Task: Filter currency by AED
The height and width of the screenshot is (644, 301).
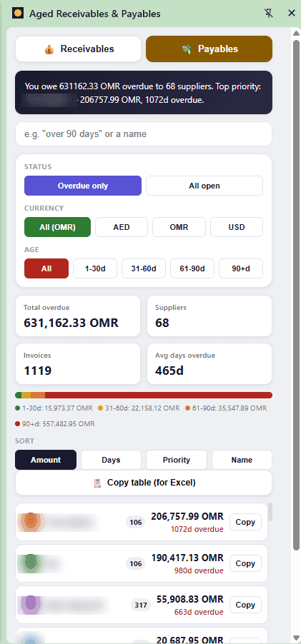Action: tap(122, 227)
